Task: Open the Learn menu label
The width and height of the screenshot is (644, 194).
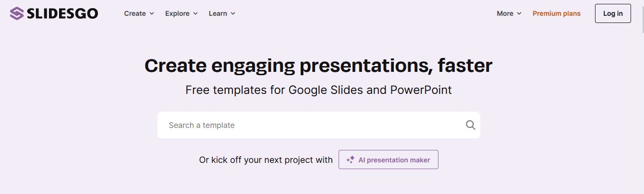Action: click(218, 13)
